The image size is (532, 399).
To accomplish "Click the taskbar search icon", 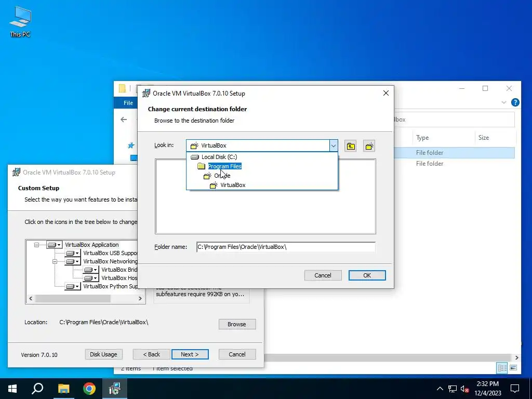I will click(x=37, y=389).
